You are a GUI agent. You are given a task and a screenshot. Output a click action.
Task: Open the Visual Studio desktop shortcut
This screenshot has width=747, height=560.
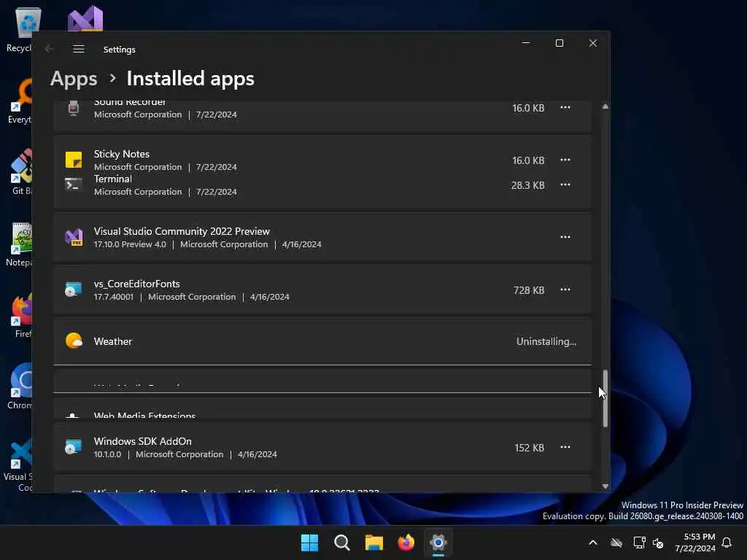pos(85,19)
